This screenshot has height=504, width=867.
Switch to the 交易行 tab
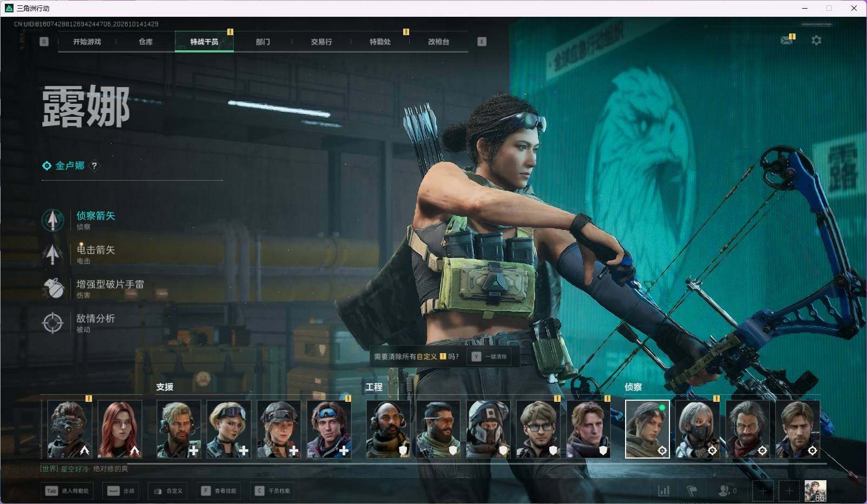pos(321,42)
